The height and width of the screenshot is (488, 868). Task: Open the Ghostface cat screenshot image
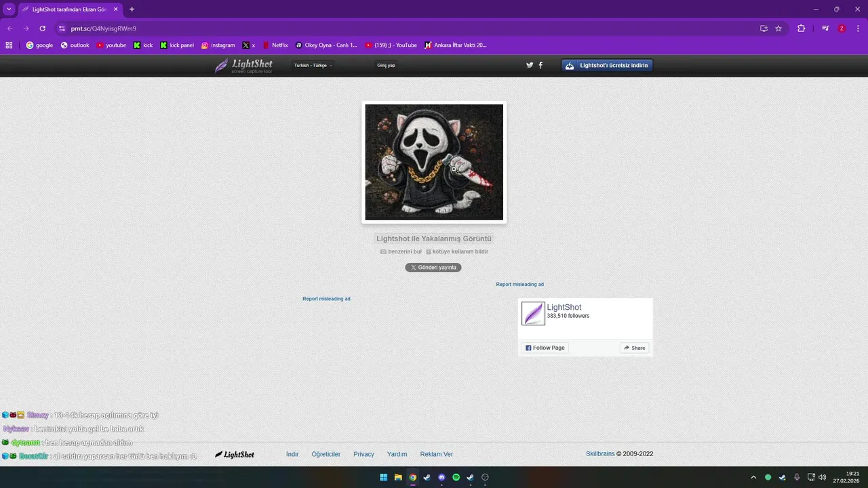click(434, 162)
